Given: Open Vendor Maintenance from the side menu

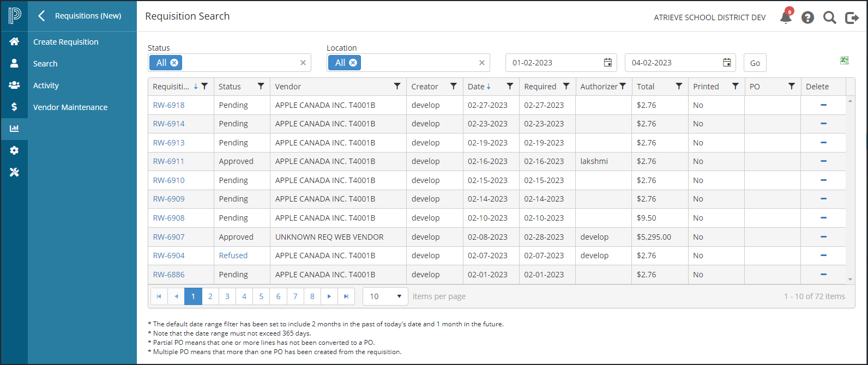Looking at the screenshot, I should (x=70, y=107).
